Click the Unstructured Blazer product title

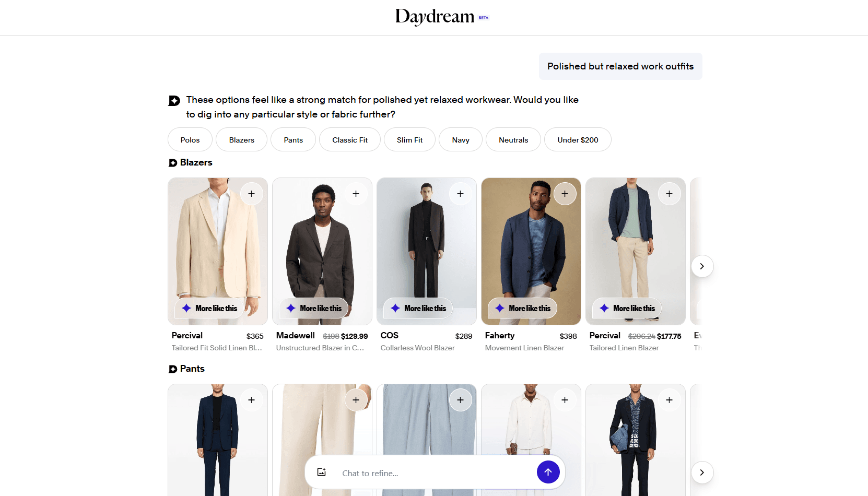click(320, 348)
